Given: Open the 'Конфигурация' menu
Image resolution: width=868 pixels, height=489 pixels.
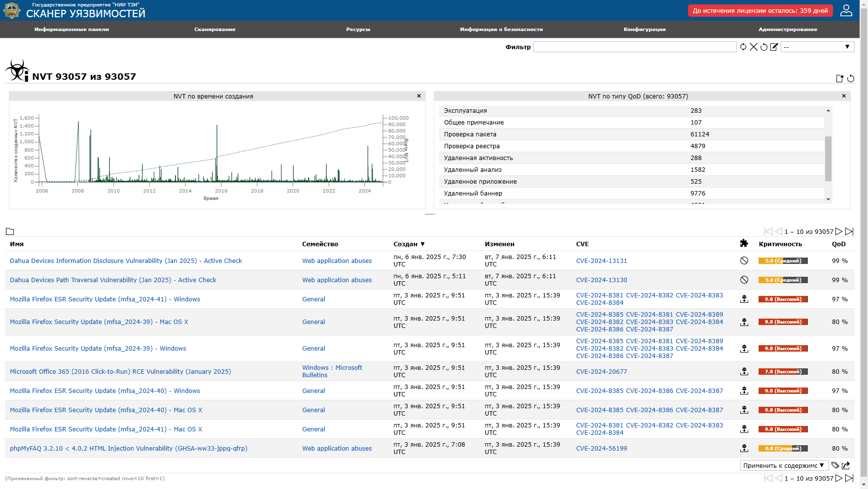Looking at the screenshot, I should [x=644, y=29].
